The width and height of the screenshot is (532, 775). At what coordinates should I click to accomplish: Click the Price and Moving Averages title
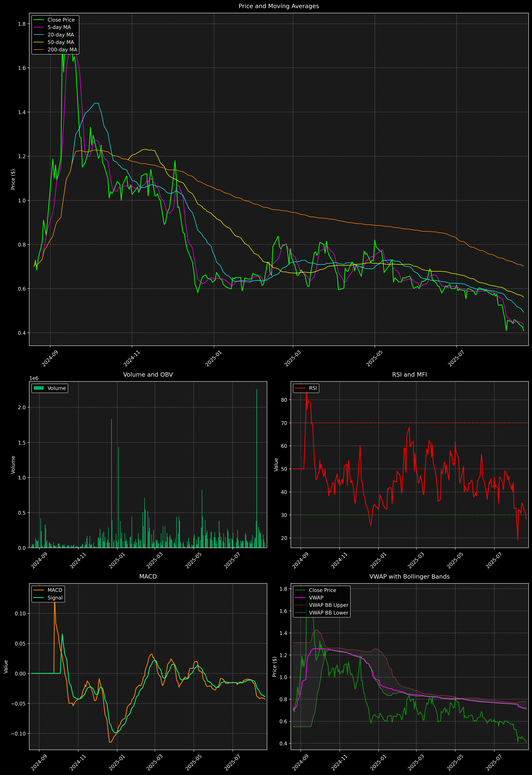pos(279,6)
